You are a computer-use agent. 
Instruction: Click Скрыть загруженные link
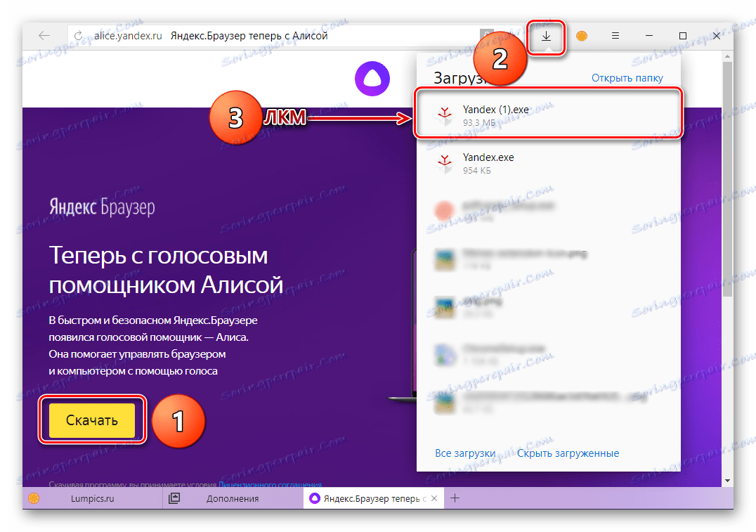568,453
